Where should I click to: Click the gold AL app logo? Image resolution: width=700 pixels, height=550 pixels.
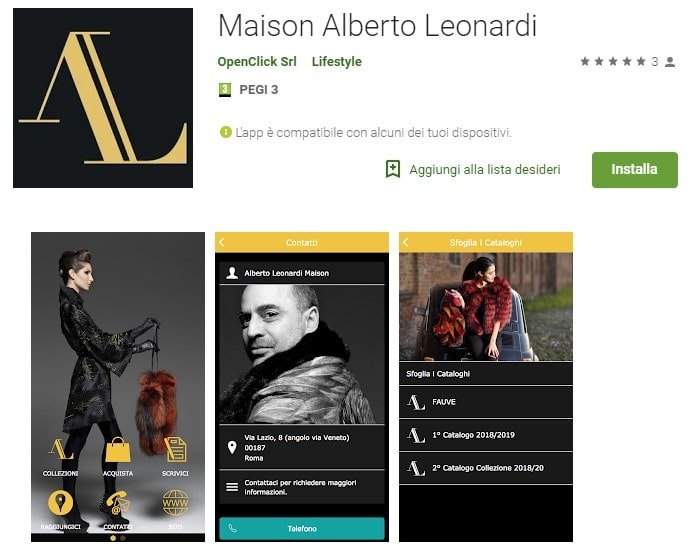tap(103, 98)
